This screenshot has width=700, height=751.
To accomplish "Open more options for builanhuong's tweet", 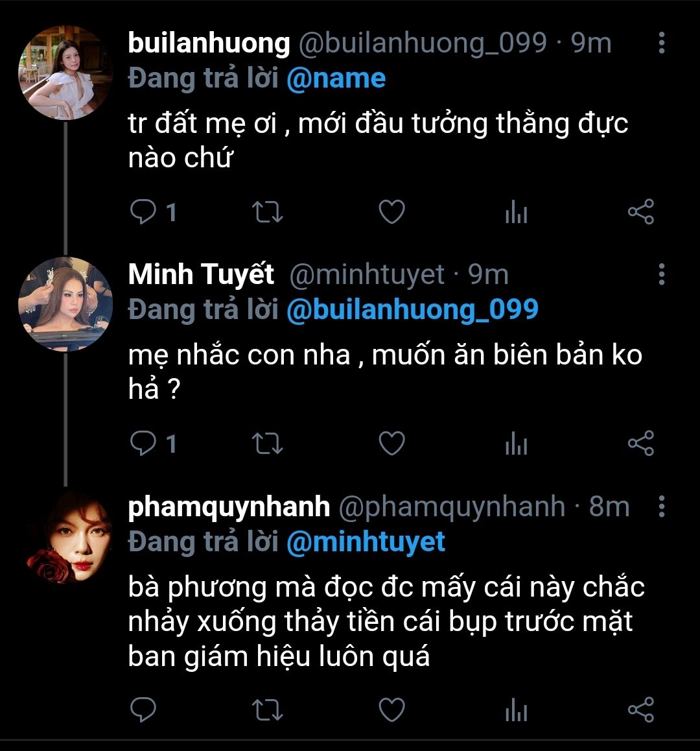I will (661, 43).
